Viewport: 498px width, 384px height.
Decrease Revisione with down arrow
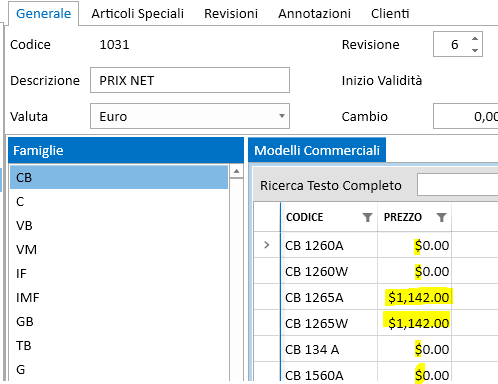[x=475, y=50]
